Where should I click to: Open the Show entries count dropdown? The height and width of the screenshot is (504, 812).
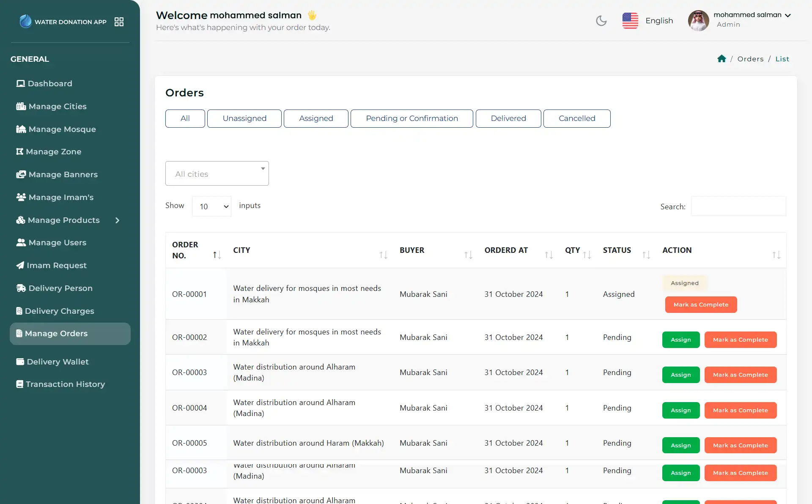point(211,206)
